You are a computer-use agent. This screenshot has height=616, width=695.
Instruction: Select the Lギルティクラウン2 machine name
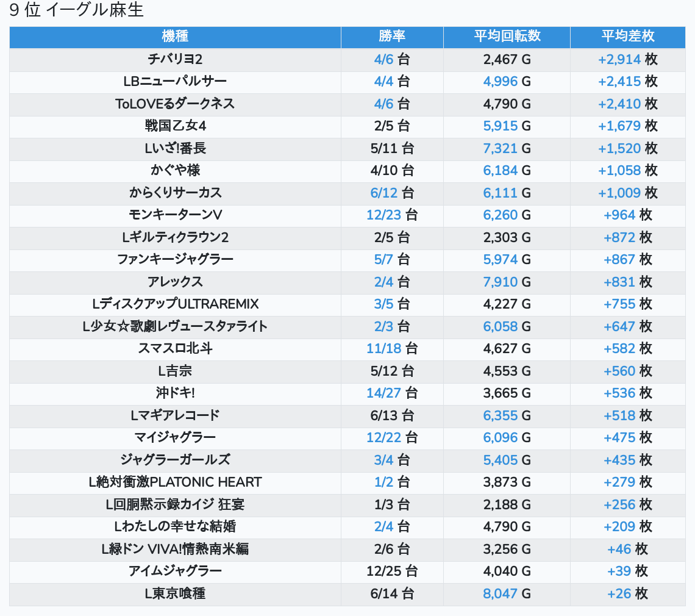pos(175,237)
